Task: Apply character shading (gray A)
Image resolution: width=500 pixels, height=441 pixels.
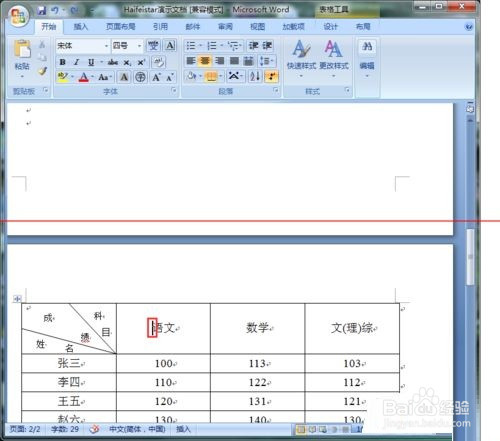Action: [x=124, y=77]
